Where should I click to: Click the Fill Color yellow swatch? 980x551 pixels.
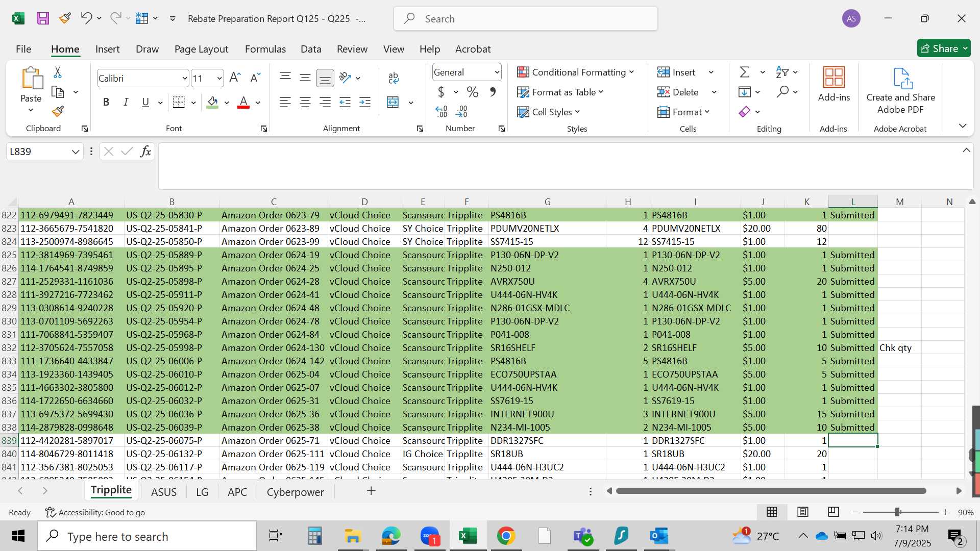213,103
